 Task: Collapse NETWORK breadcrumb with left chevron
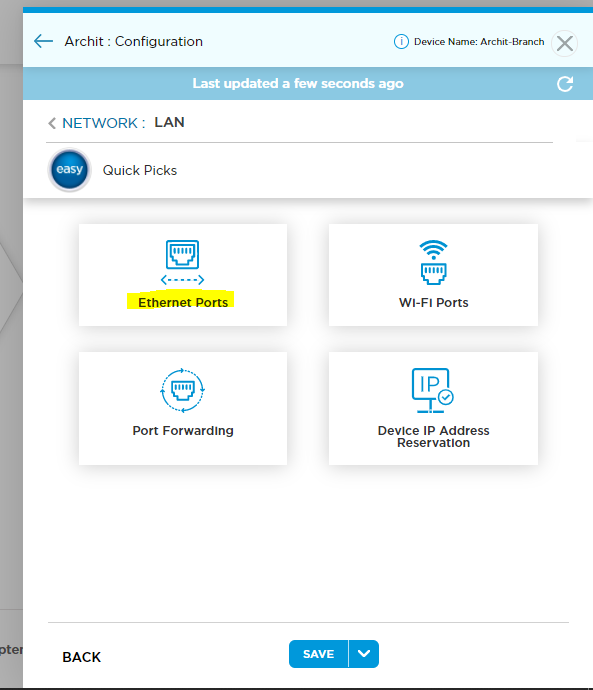click(52, 123)
